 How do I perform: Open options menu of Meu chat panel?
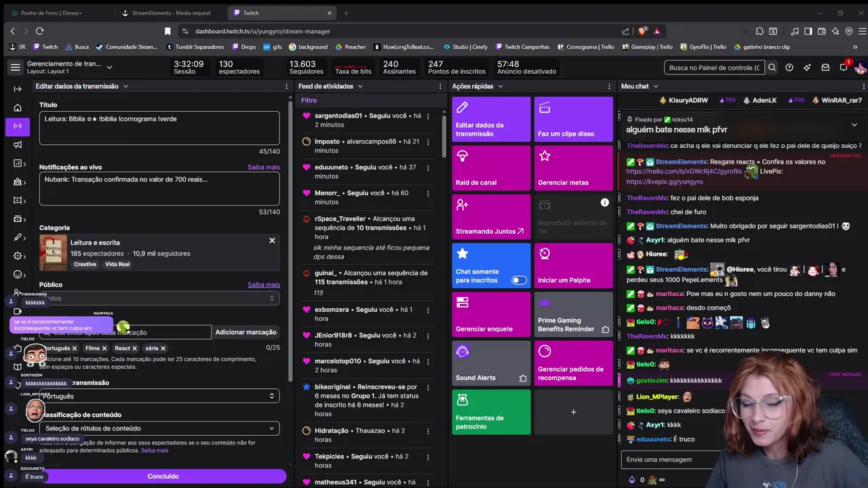863,86
